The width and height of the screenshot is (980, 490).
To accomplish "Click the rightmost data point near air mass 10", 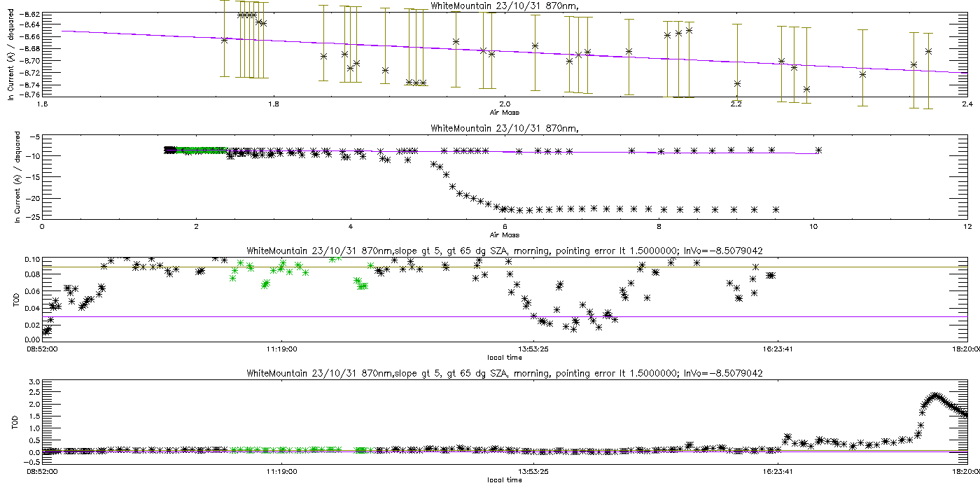I will pos(818,150).
